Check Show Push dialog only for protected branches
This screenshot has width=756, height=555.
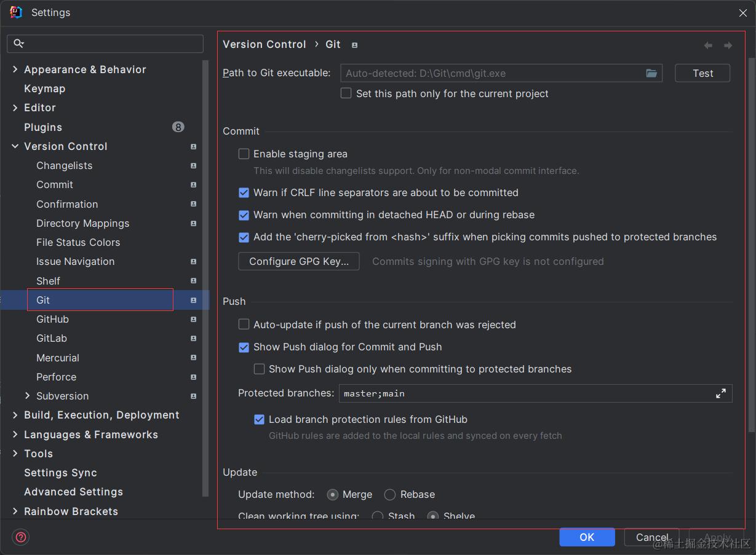[259, 369]
